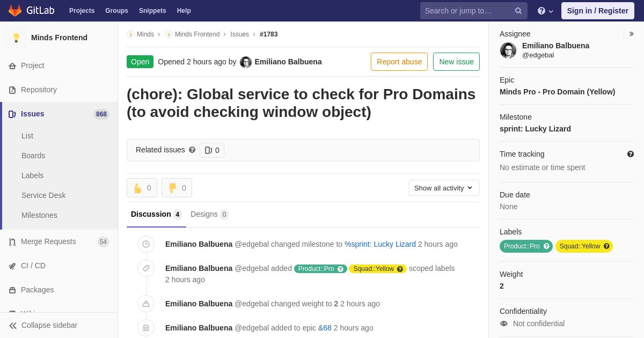The height and width of the screenshot is (338, 644).
Task: Click the Merge Requests icon in the sidebar
Action: tap(12, 242)
